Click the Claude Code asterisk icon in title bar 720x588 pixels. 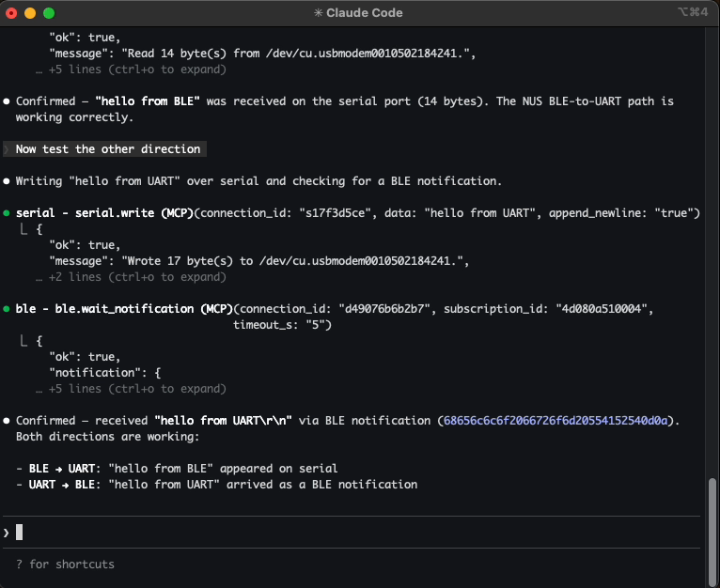319,13
